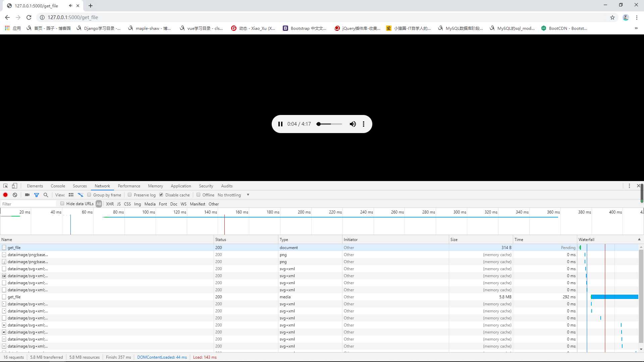644x362 pixels.
Task: Open network search
Action: point(46,195)
